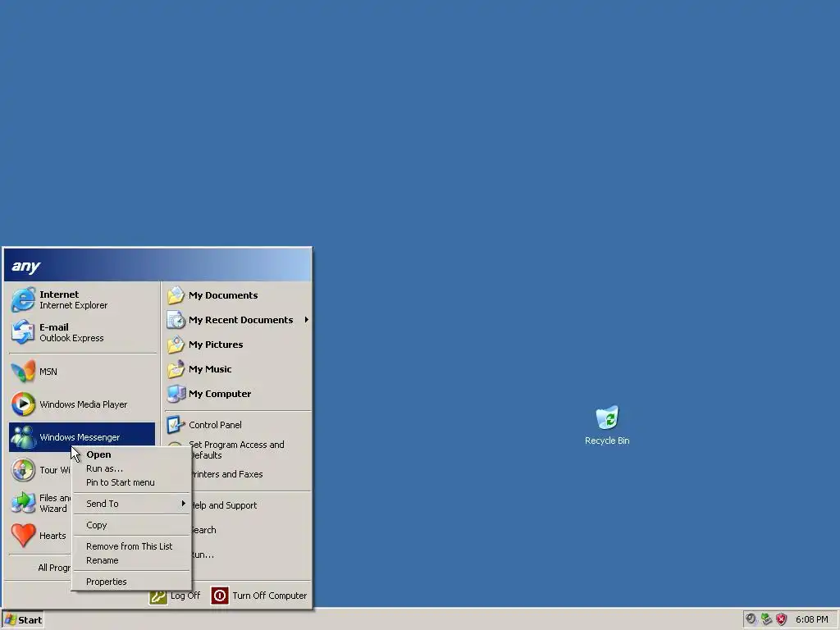Choose Remove from This List
This screenshot has width=840, height=630.
coord(131,546)
